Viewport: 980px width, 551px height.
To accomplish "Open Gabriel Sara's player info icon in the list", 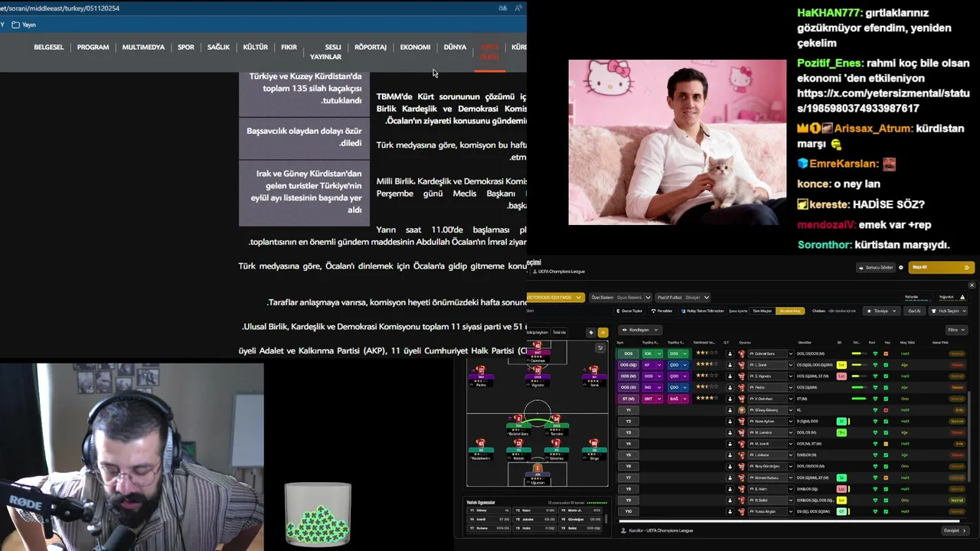I will [x=730, y=354].
